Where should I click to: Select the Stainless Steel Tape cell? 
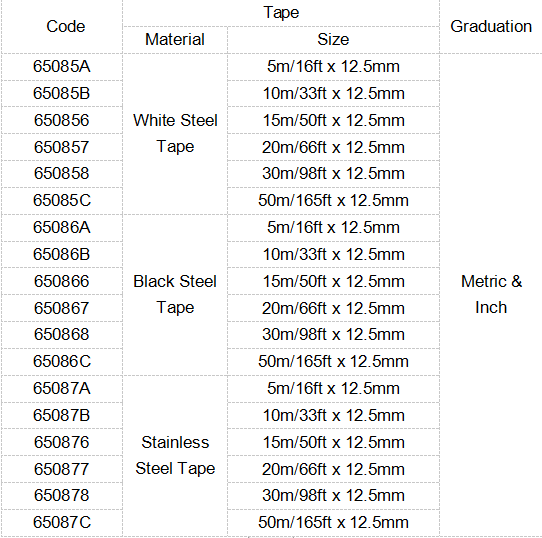[175, 456]
